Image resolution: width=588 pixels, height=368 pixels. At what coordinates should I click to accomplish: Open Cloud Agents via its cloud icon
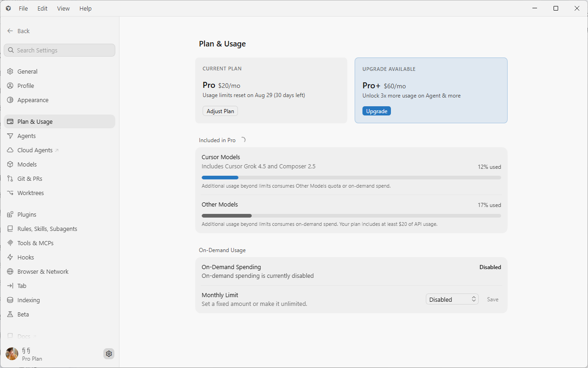pyautogui.click(x=10, y=150)
